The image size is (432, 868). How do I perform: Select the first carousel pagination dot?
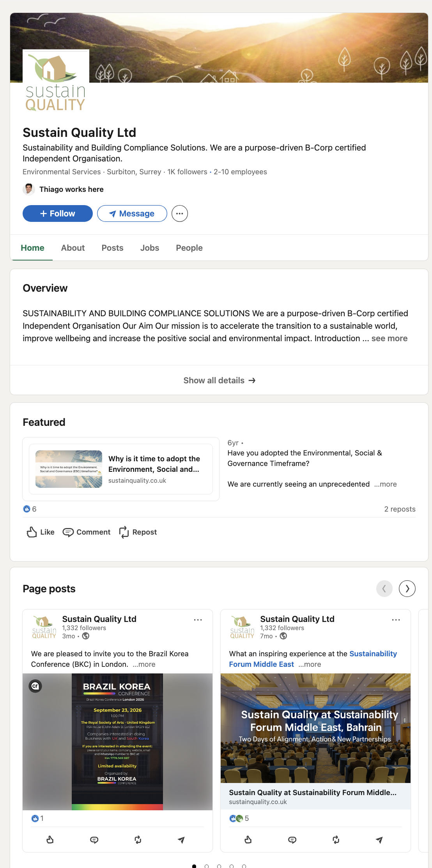point(194,866)
